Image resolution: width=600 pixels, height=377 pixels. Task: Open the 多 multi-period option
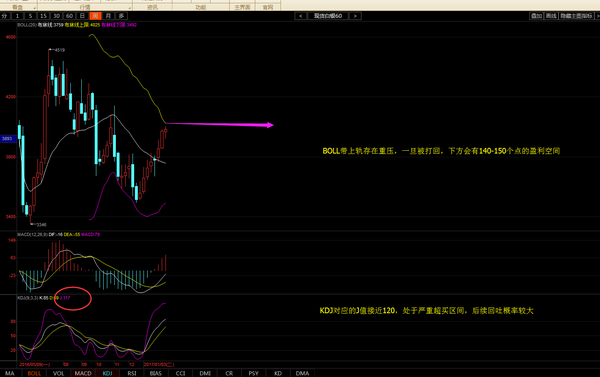click(x=121, y=16)
